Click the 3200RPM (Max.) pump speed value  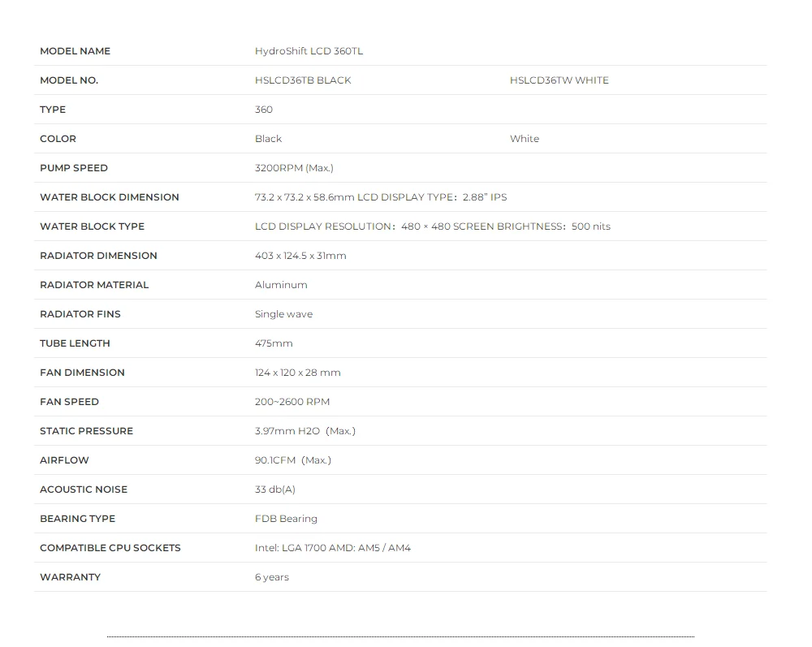[x=294, y=168]
